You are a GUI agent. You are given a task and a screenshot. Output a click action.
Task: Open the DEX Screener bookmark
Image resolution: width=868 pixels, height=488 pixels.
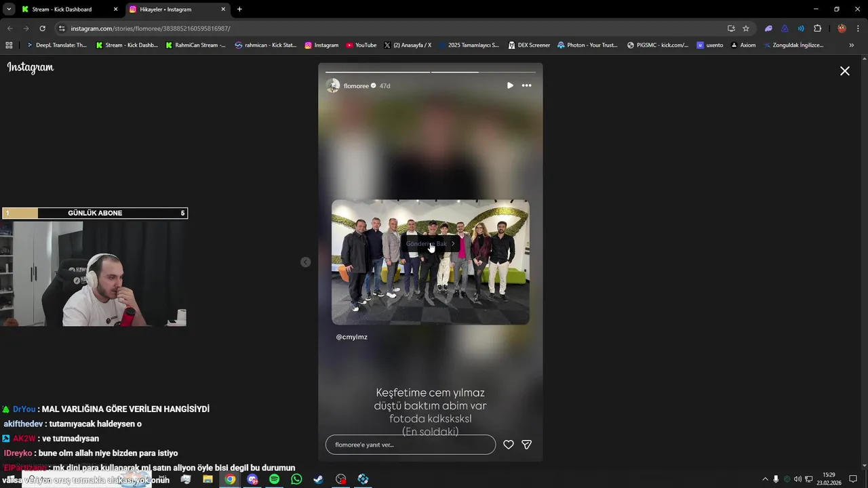coord(529,45)
